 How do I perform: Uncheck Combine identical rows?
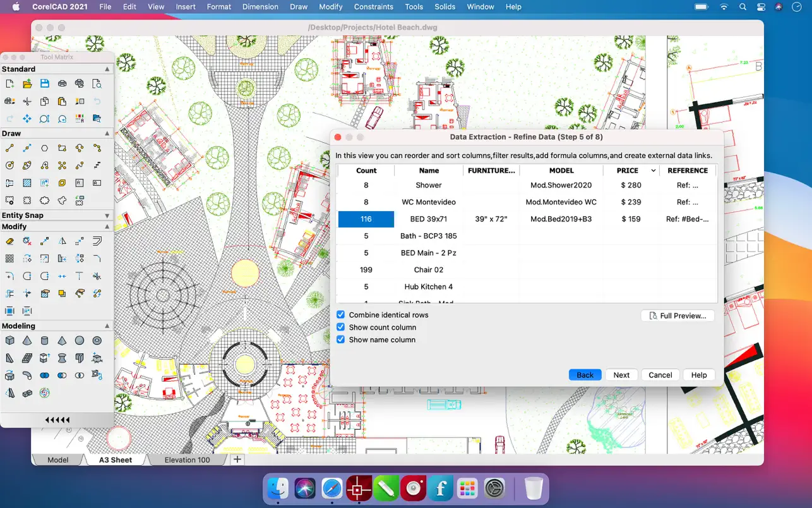coord(341,315)
